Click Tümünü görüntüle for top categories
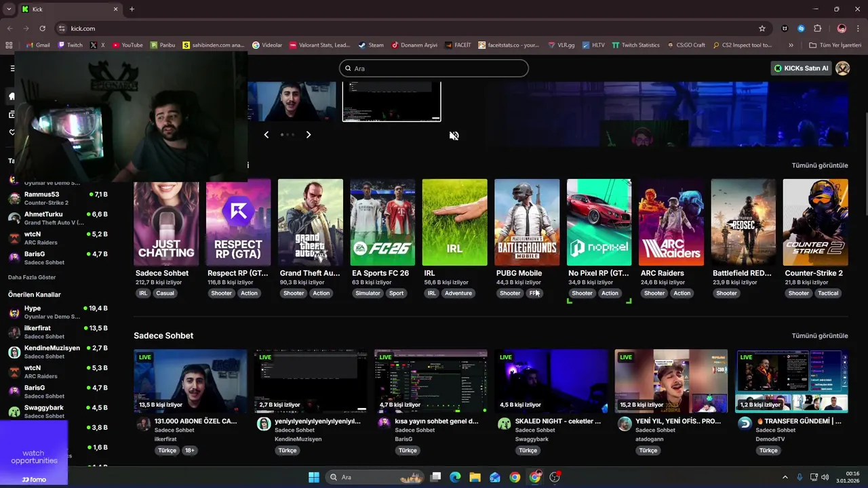Viewport: 868px width, 488px height. coord(820,165)
